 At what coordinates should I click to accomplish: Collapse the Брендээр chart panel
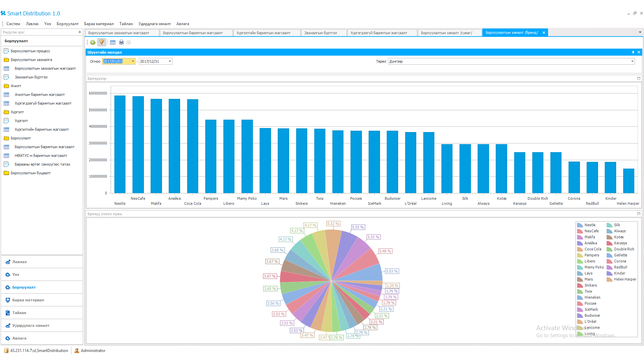pyautogui.click(x=639, y=78)
